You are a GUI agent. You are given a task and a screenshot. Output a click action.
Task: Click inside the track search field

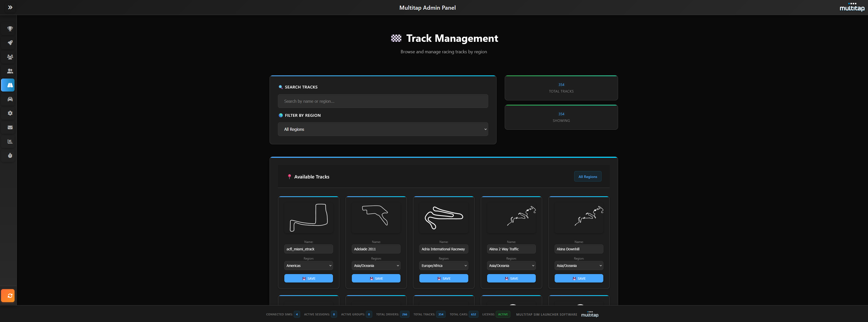click(x=383, y=101)
